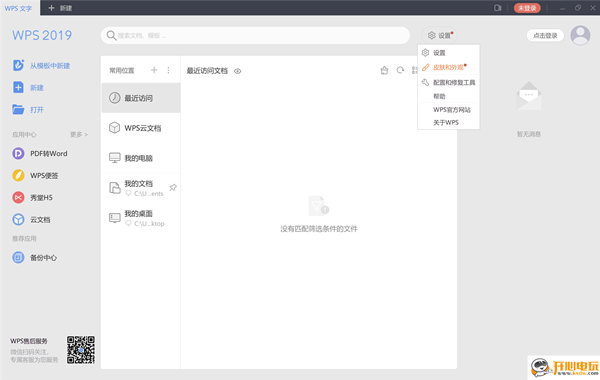Image resolution: width=600 pixels, height=380 pixels.
Task: Choose 配置和修复工具 menu item
Action: (x=448, y=82)
